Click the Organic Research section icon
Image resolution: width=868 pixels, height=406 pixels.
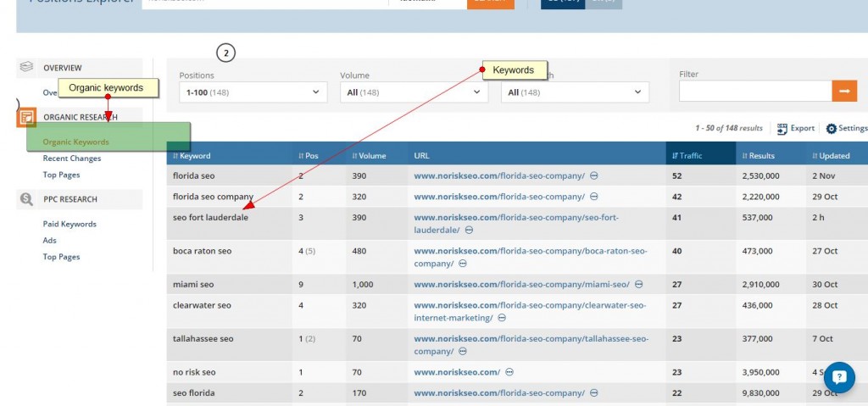pyautogui.click(x=26, y=117)
